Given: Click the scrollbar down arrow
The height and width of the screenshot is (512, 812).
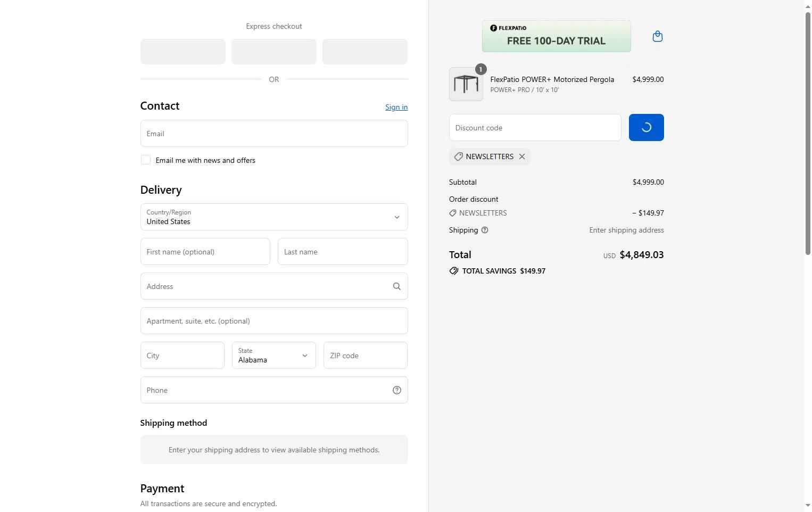Looking at the screenshot, I should [808, 505].
